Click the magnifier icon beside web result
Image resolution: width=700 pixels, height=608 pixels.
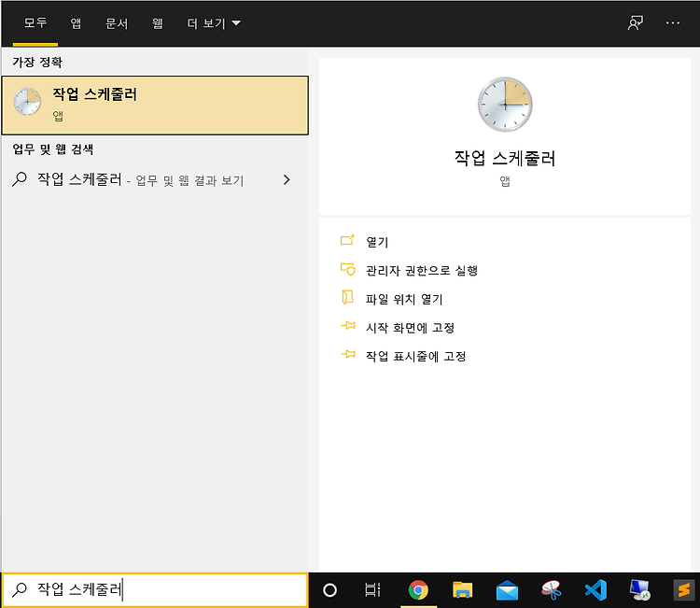(20, 179)
